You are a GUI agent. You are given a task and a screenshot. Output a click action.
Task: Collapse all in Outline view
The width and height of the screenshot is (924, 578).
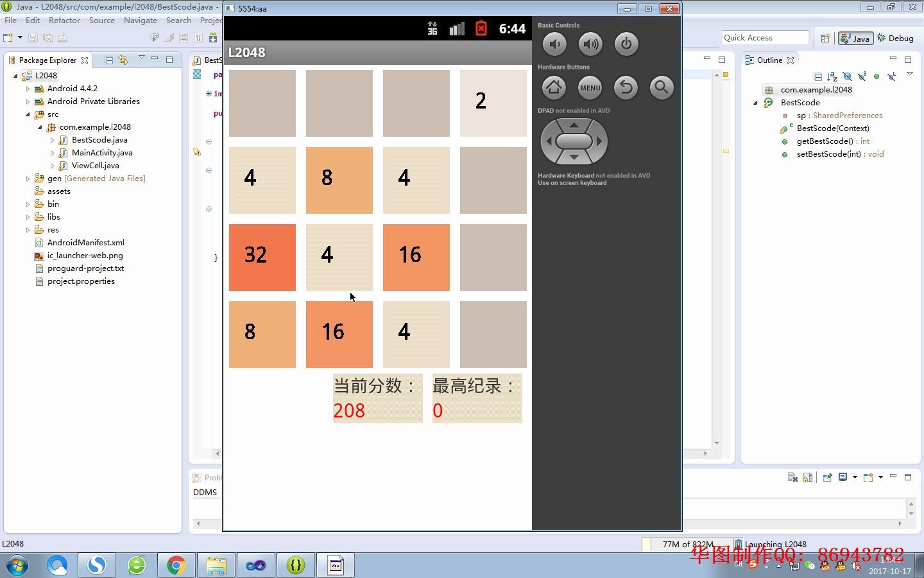(x=817, y=76)
